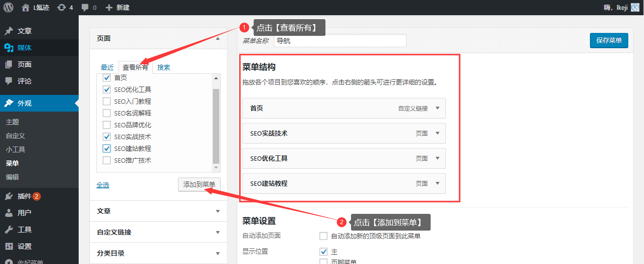
Task: Open the comments bubble icon in admin bar
Action: 86,7
